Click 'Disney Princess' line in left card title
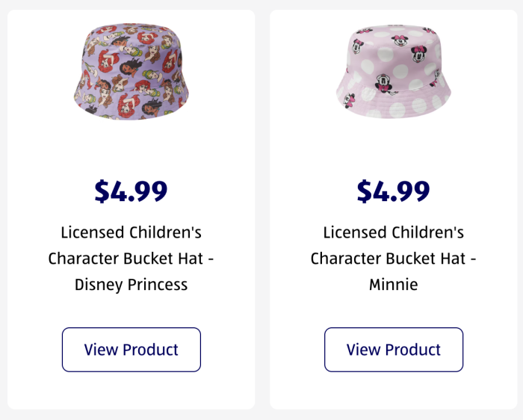Viewport: 523px width, 420px height. (131, 285)
